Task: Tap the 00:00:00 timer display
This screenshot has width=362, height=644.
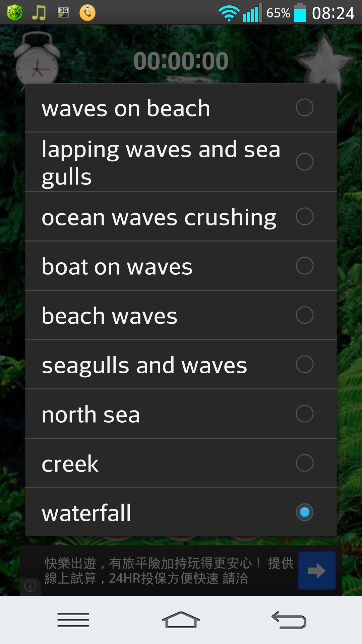Action: pos(181,61)
